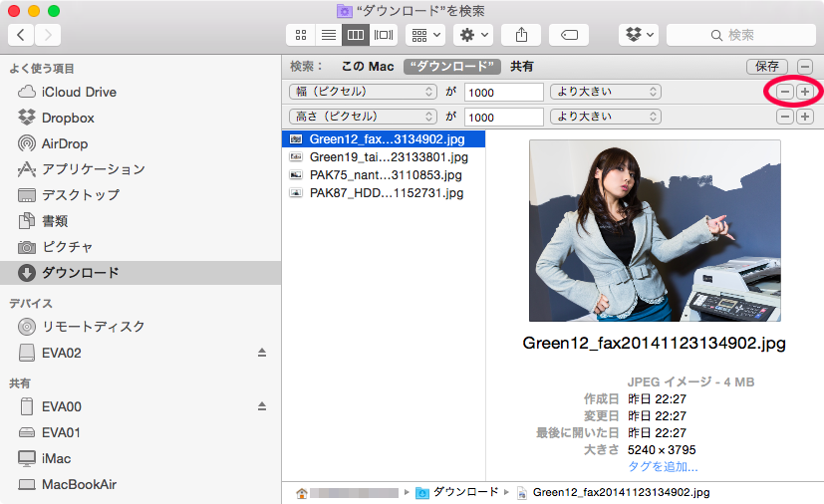824x504 pixels.
Task: Go back with the back arrow button
Action: coord(21,35)
